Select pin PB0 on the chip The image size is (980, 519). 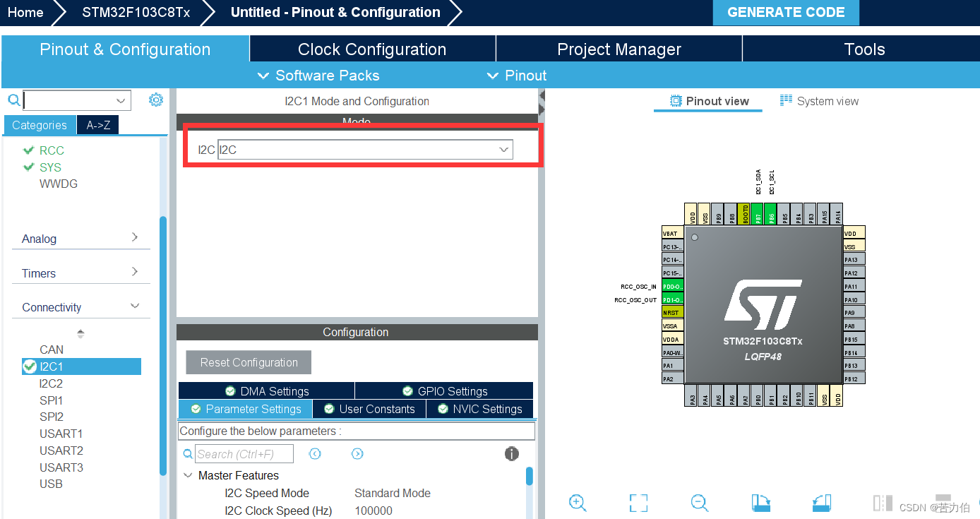tap(758, 396)
